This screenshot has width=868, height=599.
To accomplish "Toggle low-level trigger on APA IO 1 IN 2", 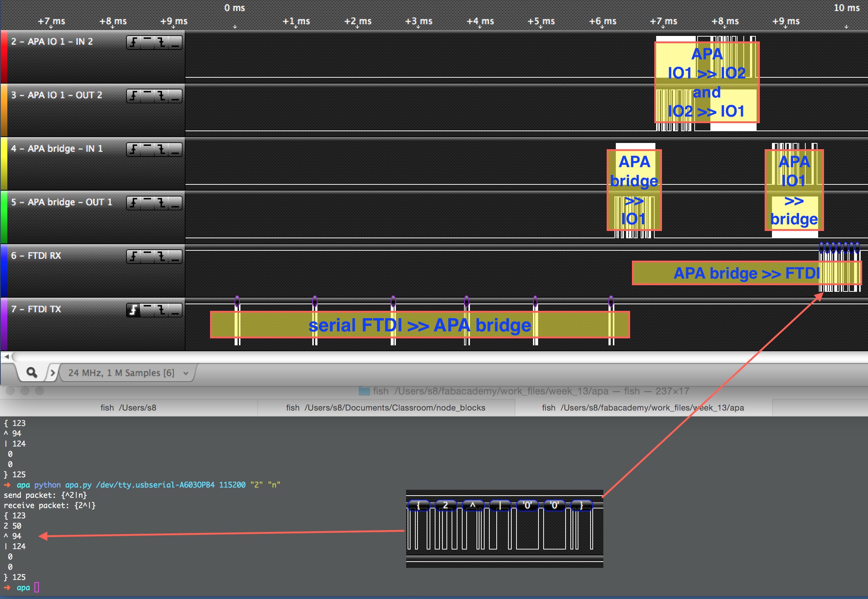I will coord(175,43).
